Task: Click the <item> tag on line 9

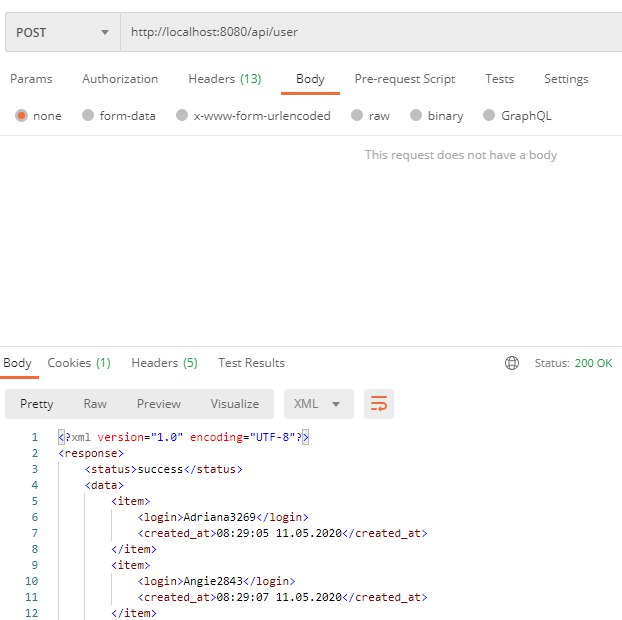Action: (131, 565)
